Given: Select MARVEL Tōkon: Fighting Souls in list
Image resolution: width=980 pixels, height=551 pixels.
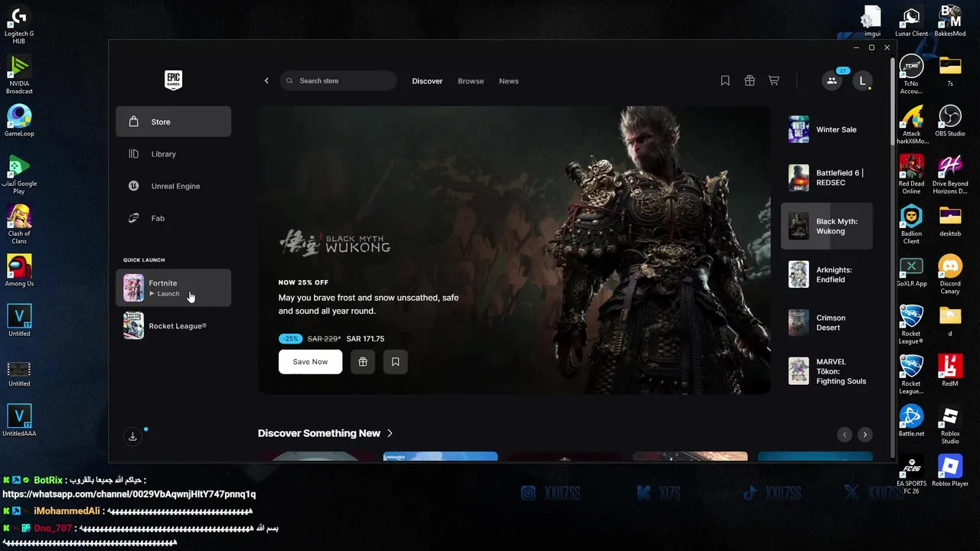Looking at the screenshot, I should click(827, 371).
